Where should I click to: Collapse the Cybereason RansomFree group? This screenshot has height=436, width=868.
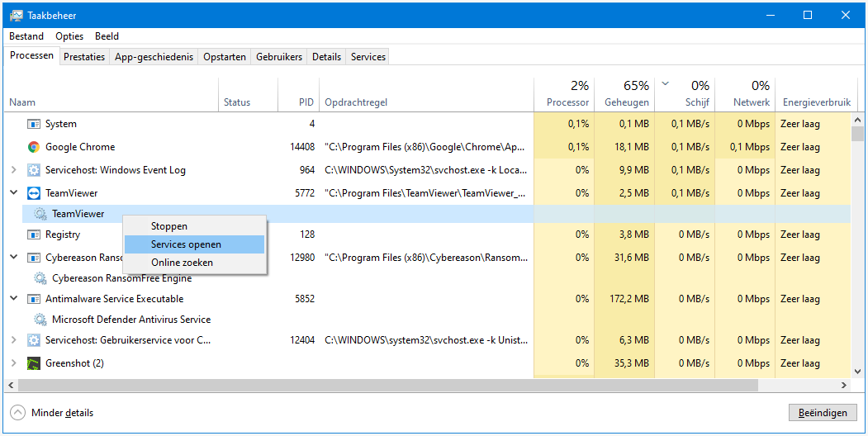point(14,258)
